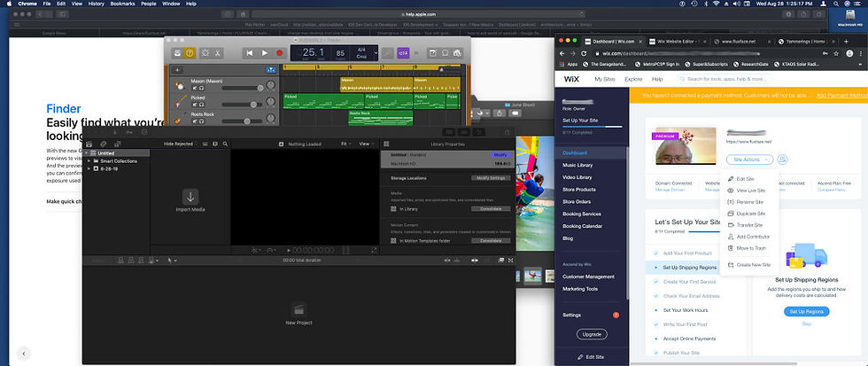Select the Picked guitar track icon
The width and height of the screenshot is (868, 366).
180,102
